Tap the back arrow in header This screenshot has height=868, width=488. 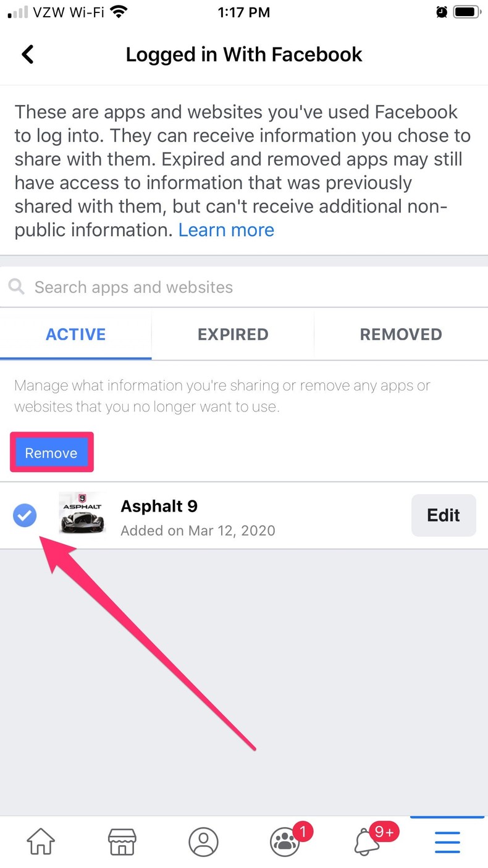pos(27,54)
